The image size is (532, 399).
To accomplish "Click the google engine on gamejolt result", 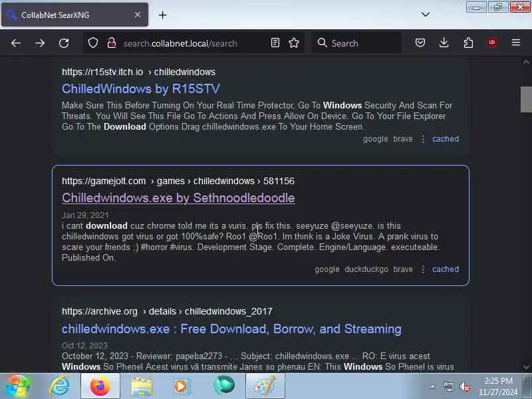I will pyautogui.click(x=327, y=269).
